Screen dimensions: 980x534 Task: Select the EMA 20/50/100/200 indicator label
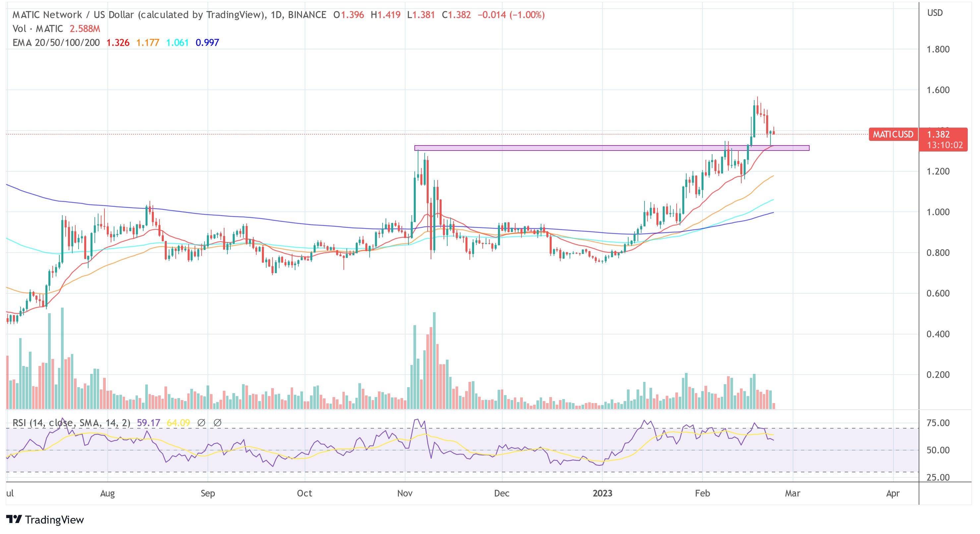[56, 43]
